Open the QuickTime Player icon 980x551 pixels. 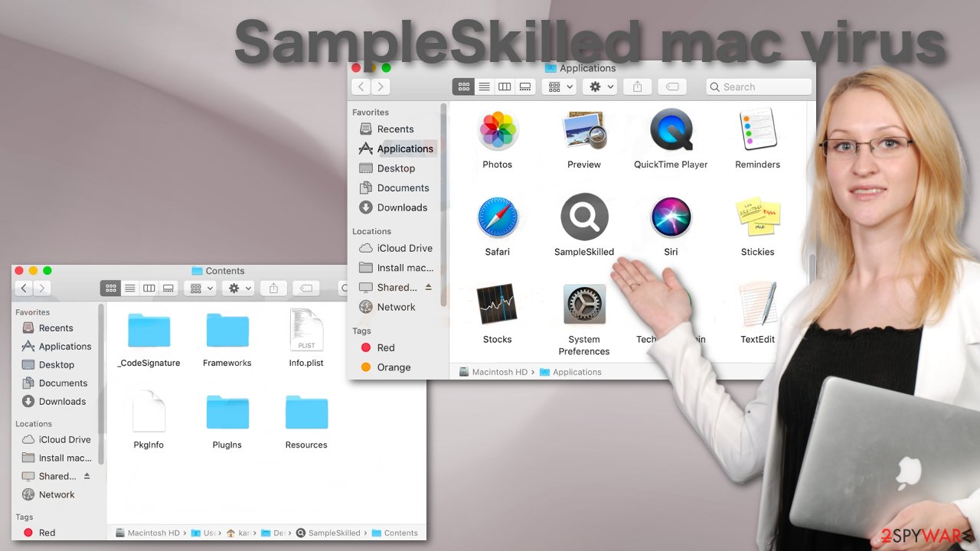coord(671,130)
